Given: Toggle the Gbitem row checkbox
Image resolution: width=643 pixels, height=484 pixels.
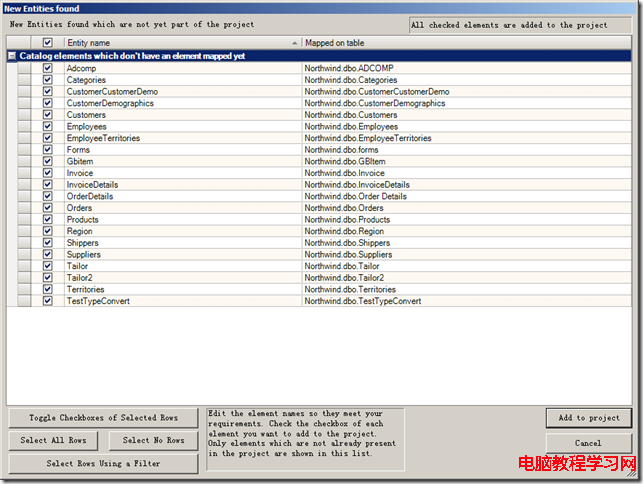Looking at the screenshot, I should point(48,161).
